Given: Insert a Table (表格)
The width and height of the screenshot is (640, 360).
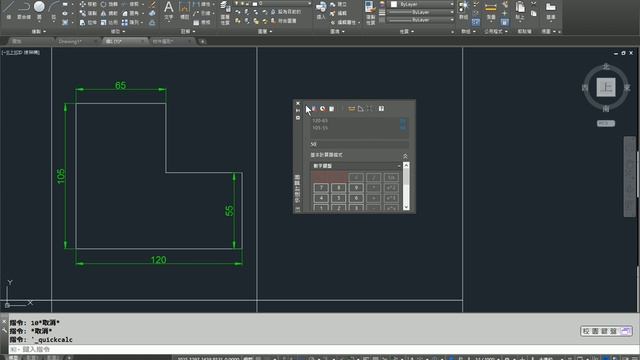Looking at the screenshot, I should coord(203,22).
